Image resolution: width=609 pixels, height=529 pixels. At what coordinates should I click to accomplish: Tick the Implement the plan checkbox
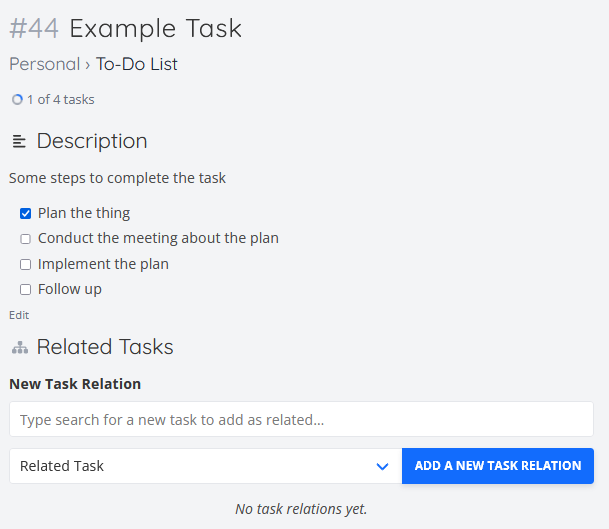click(x=26, y=264)
